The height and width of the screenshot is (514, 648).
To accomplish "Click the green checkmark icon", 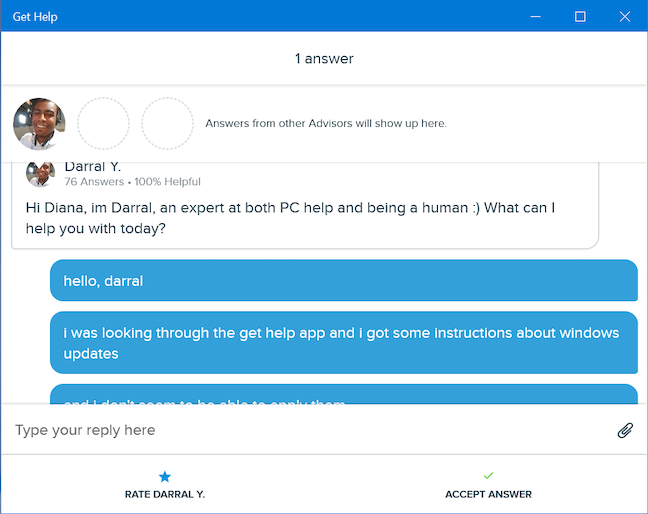I will point(488,476).
